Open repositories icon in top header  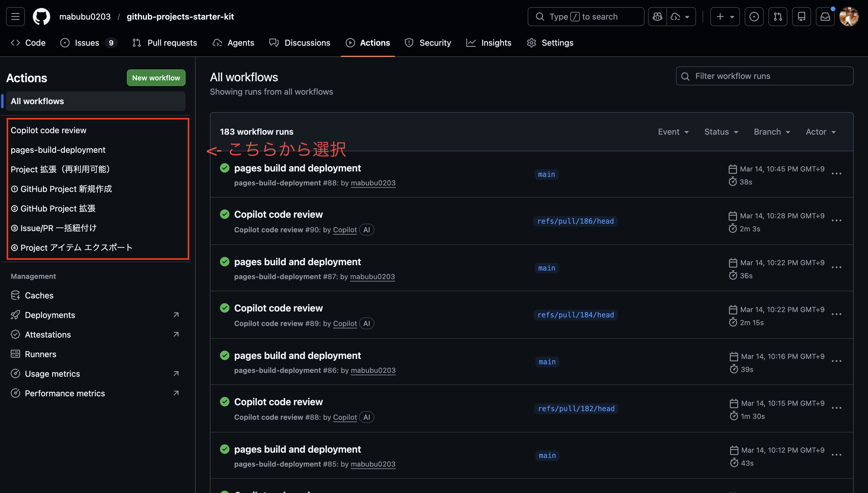pos(801,17)
